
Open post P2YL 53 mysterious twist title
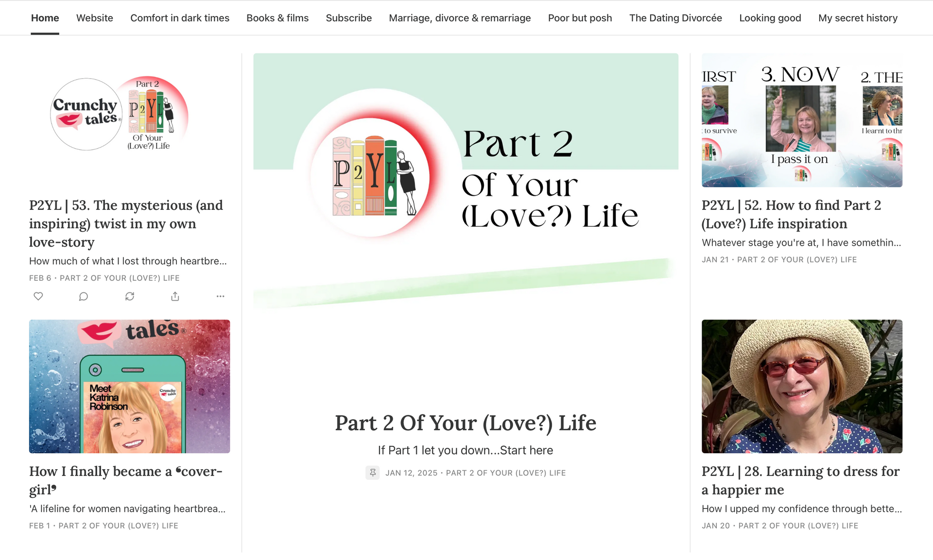(126, 223)
